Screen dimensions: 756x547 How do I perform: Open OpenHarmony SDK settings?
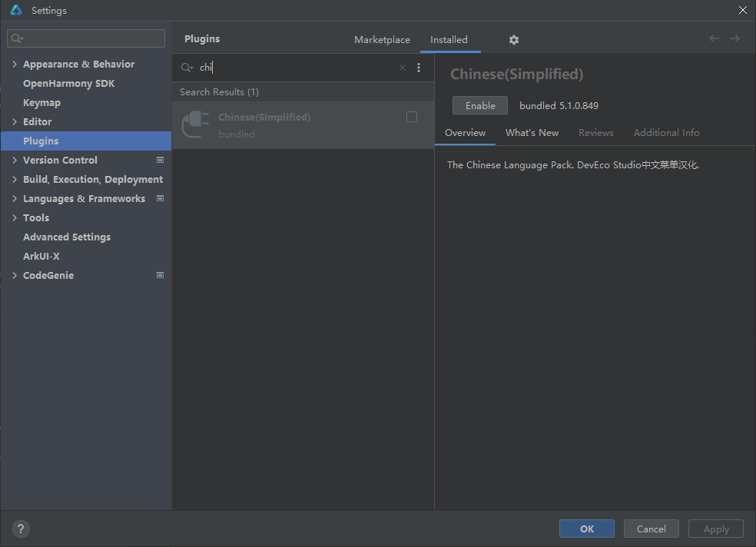[69, 84]
